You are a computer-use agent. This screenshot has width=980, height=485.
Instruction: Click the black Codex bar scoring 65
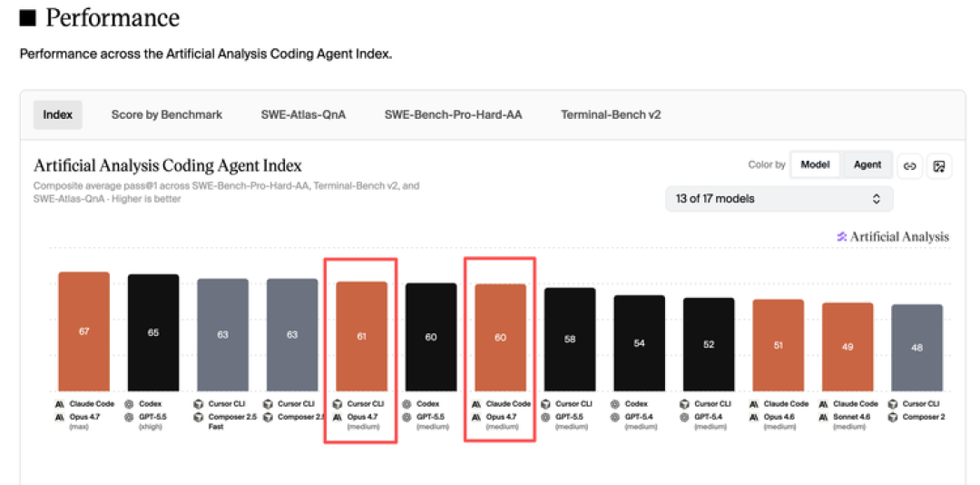click(x=153, y=333)
